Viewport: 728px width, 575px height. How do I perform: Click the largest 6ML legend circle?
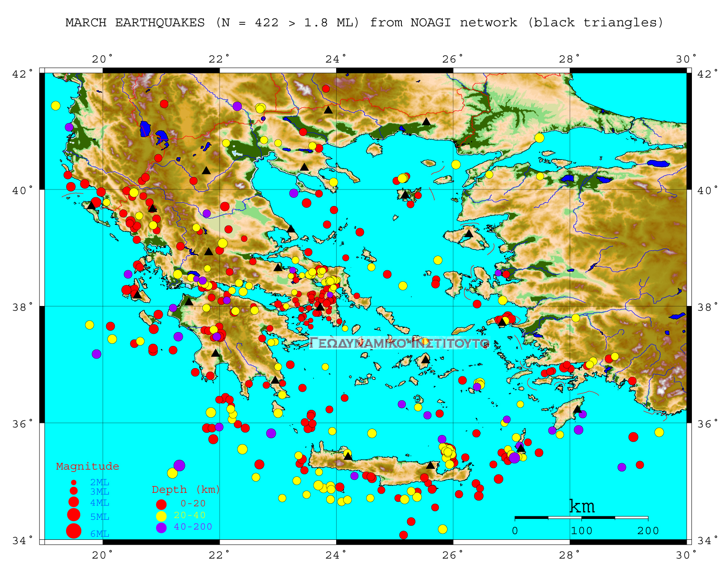point(73,531)
